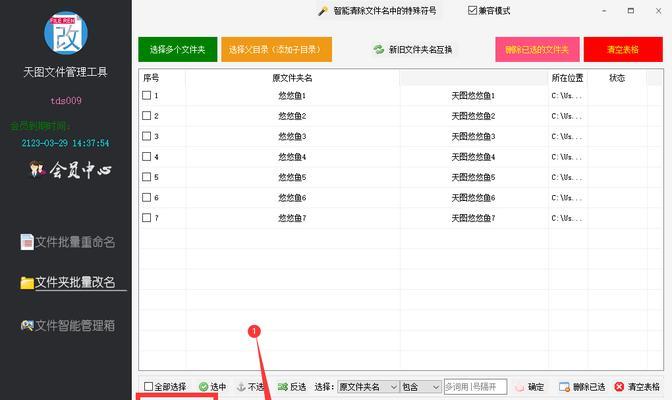The height and width of the screenshot is (400, 672).
Task: Click the document icon of 文件批量重命名
Action: [x=27, y=242]
